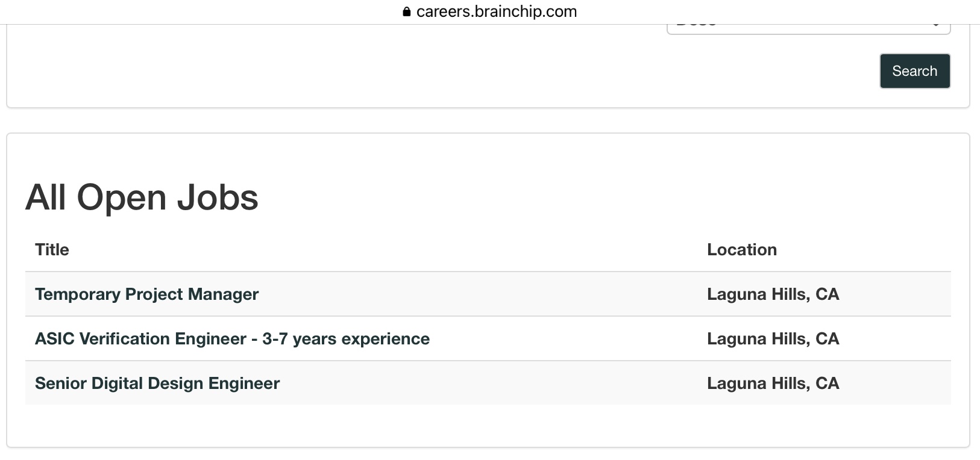
Task: Click the All Open Jobs heading
Action: (x=142, y=197)
